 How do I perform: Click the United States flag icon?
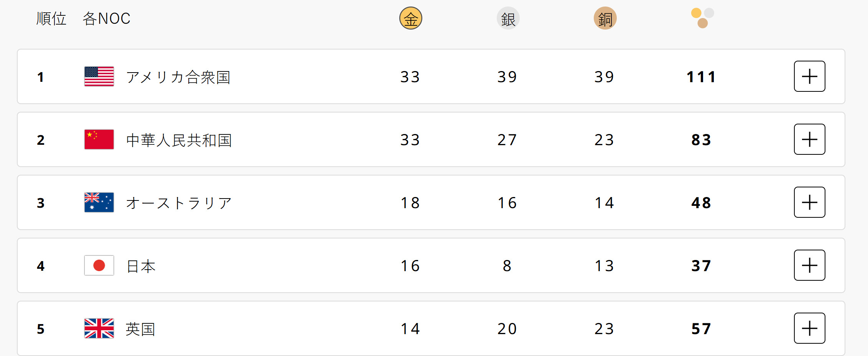point(99,76)
